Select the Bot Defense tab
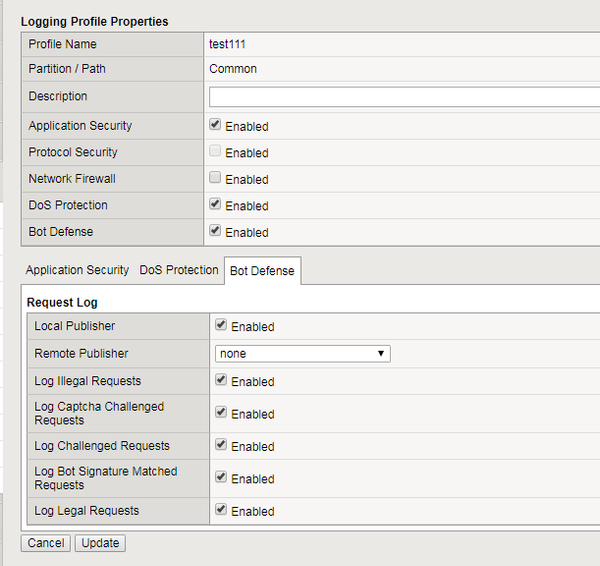This screenshot has width=600, height=566. coord(261,271)
